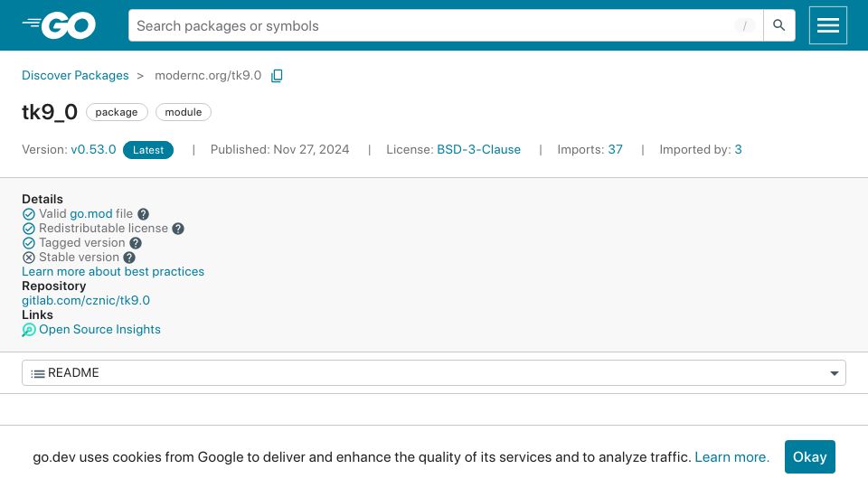Click help icon beside Tagged version
Screen dimensions: 868x488
(x=136, y=243)
